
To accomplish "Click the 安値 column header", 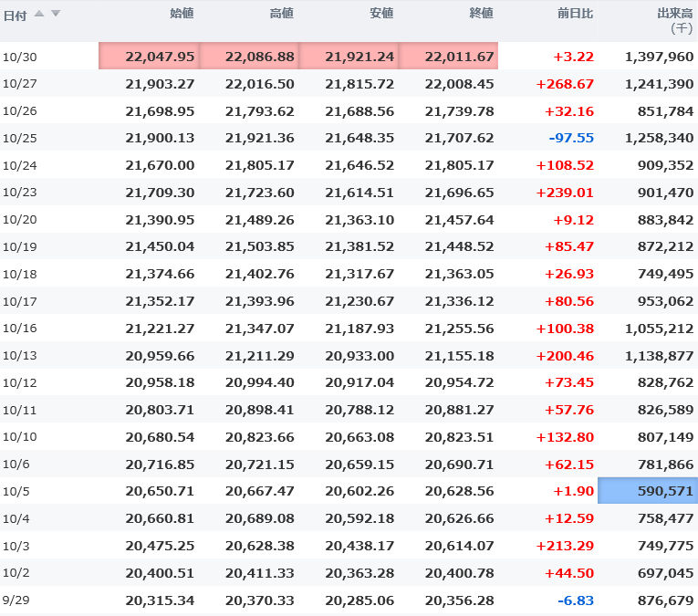I will click(x=381, y=13).
